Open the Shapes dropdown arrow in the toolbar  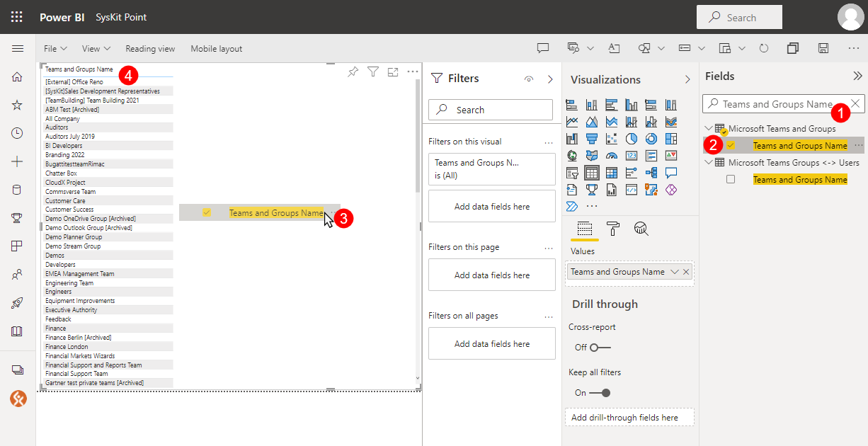coord(661,49)
